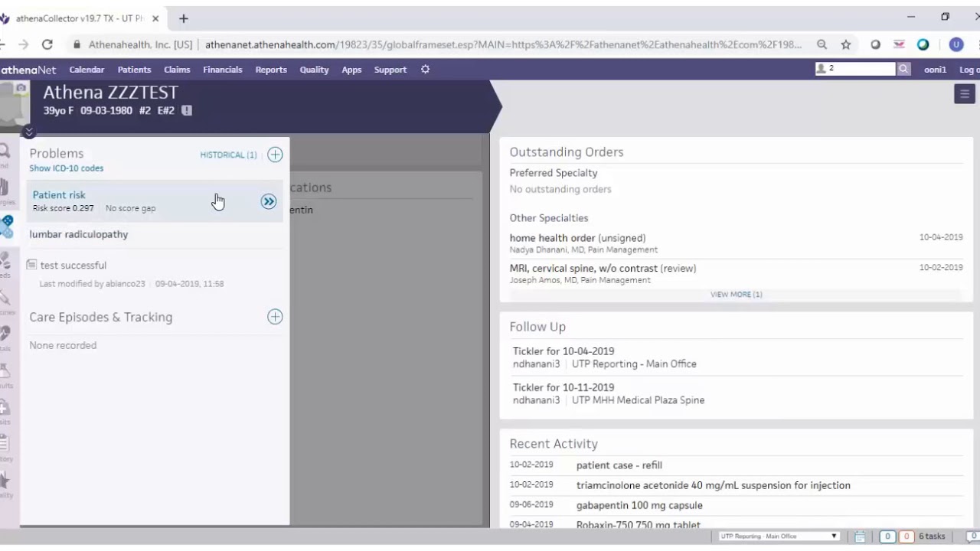Bookmark this page with the star icon

tap(846, 45)
